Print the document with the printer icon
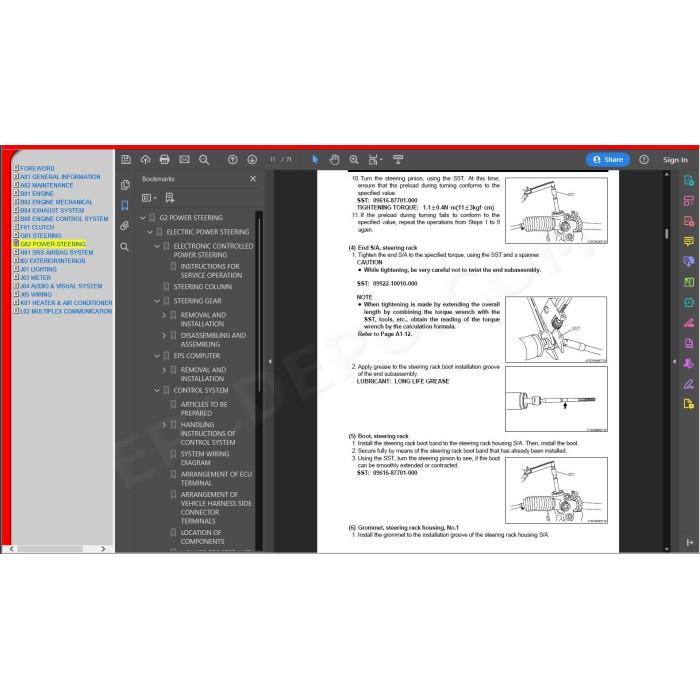The image size is (700, 700). click(x=165, y=159)
